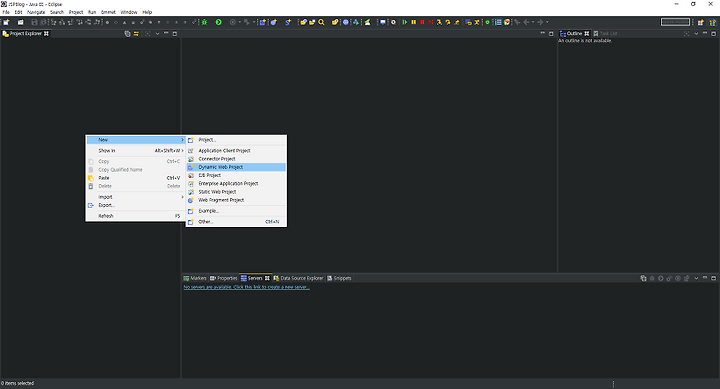Click the Step Over debug icon
The image size is (720, 389).
pyautogui.click(x=448, y=22)
